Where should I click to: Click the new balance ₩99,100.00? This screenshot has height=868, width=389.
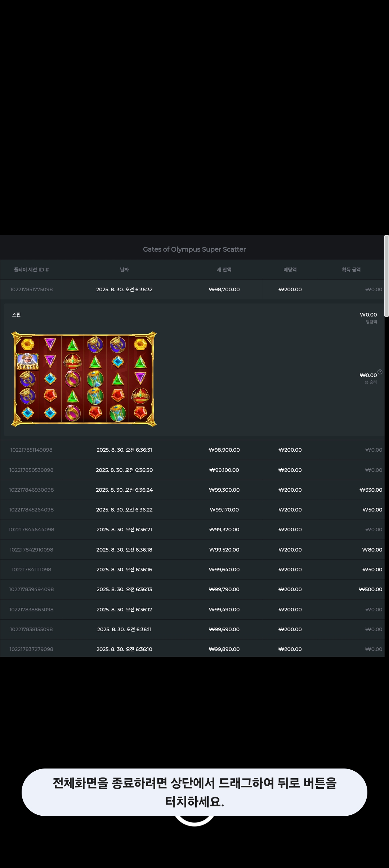pos(224,470)
